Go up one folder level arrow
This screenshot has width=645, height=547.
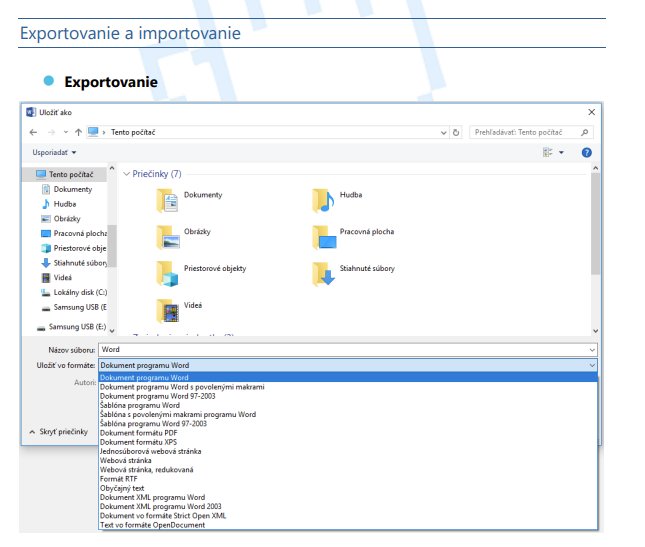(78, 132)
